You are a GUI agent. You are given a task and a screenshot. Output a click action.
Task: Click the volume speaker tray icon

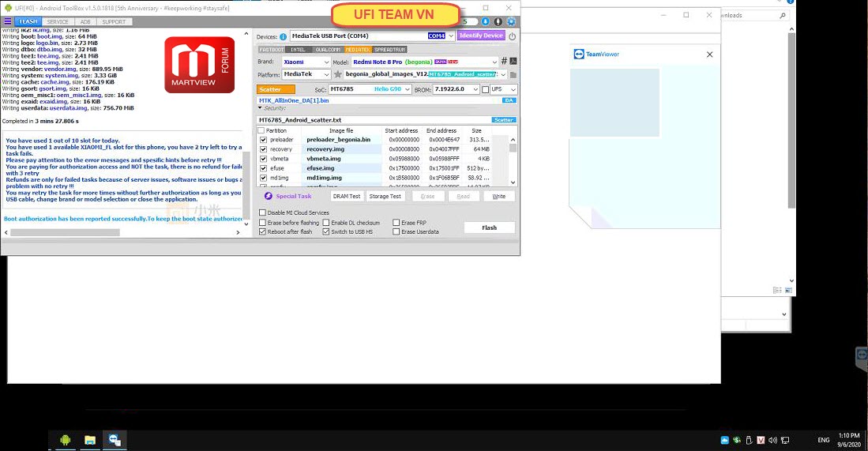point(772,440)
